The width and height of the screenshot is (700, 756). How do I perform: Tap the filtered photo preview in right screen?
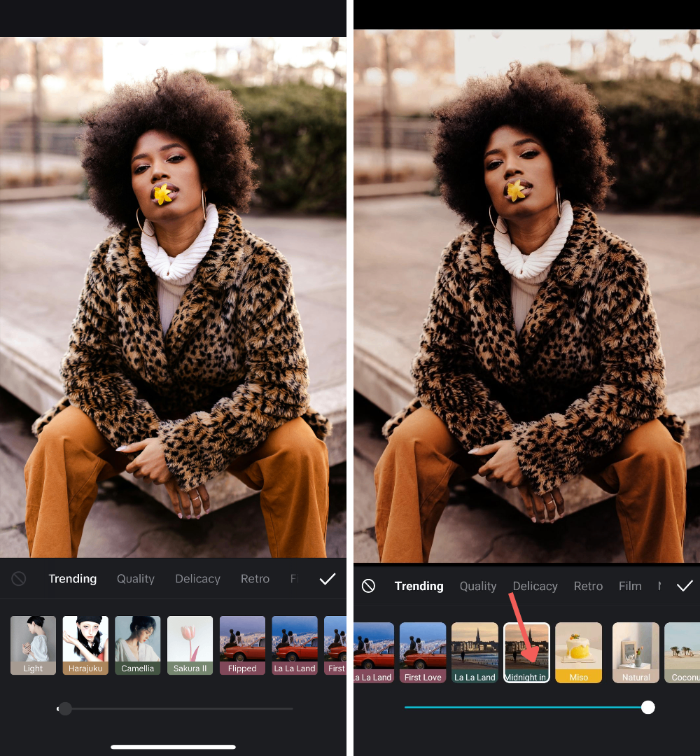[x=526, y=296]
